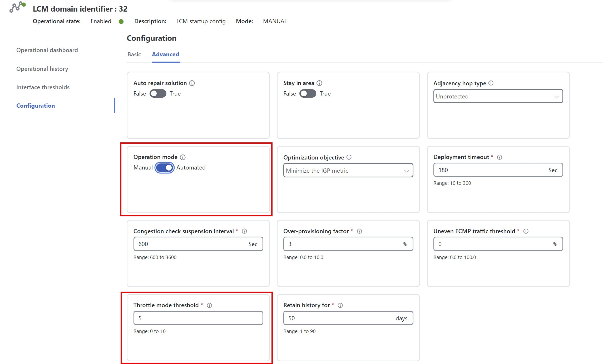Show Deployment timeout help info
This screenshot has width=603, height=364.
(500, 157)
